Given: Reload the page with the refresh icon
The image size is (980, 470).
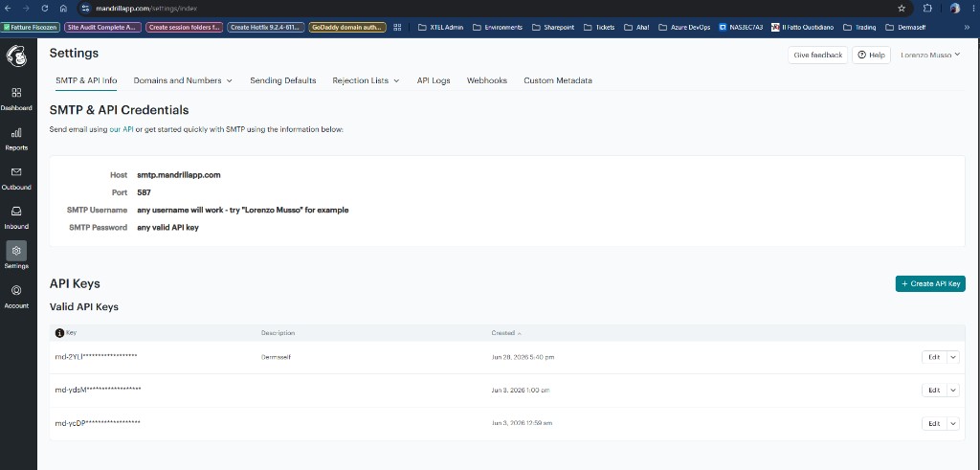Looking at the screenshot, I should 45,8.
